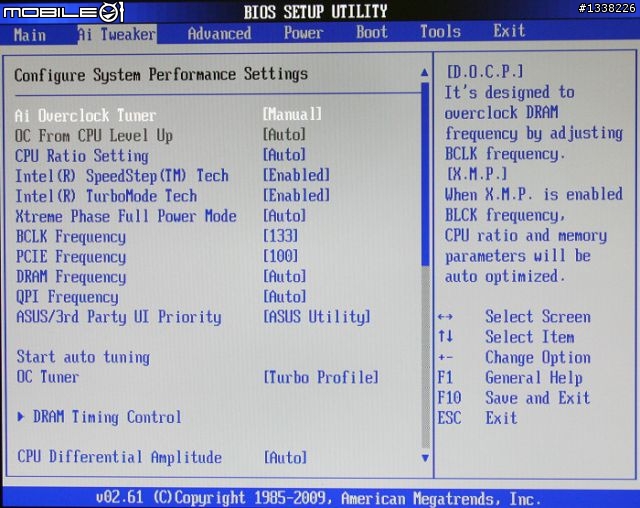640x508 pixels.
Task: Change CPU Differential Amplitude [Auto] value
Action: pyautogui.click(x=285, y=458)
